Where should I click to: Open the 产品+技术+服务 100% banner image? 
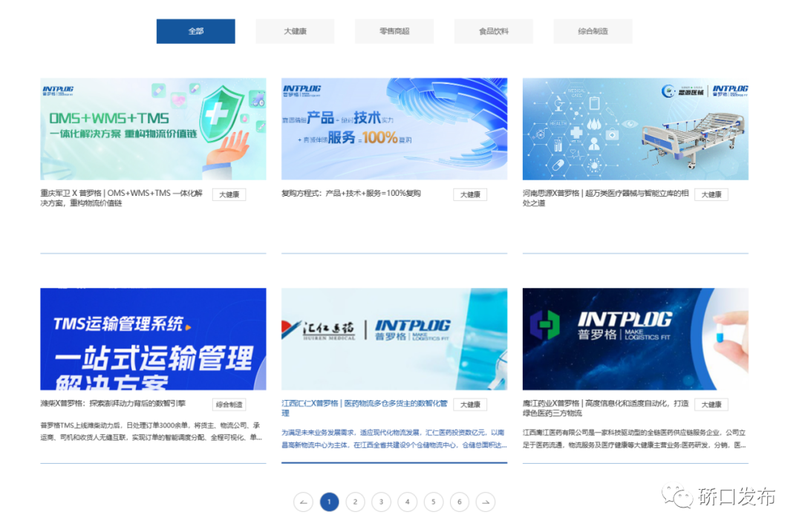point(394,129)
